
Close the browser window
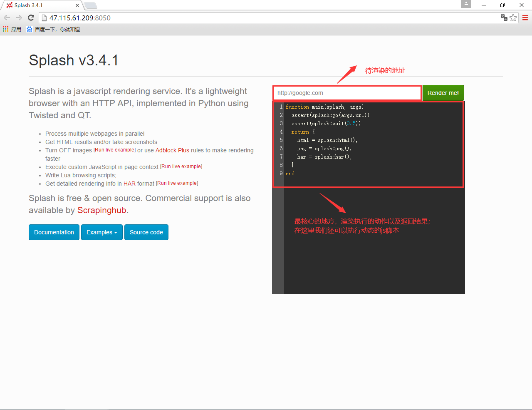(x=522, y=5)
